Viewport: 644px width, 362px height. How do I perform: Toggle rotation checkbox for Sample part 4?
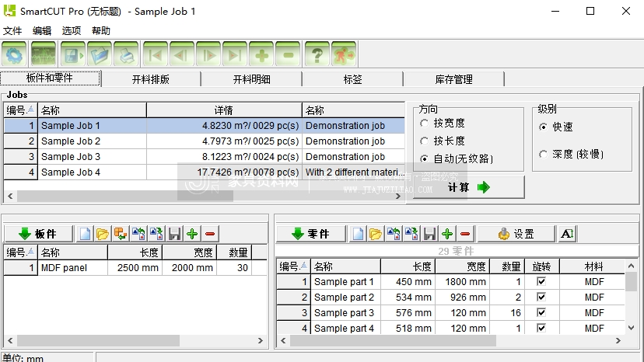pos(541,328)
